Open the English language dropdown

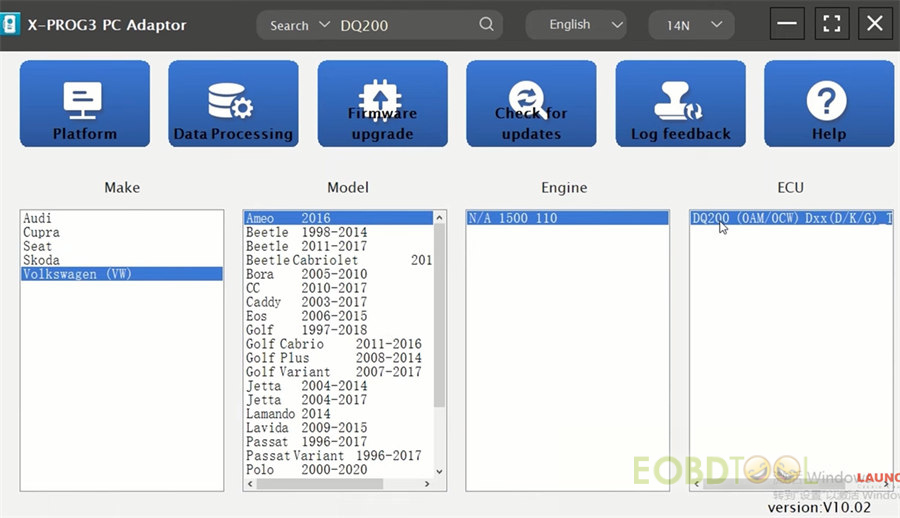point(576,25)
